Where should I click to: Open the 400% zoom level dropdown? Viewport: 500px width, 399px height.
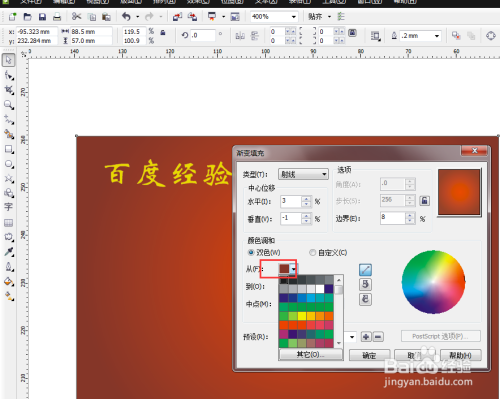[x=294, y=16]
